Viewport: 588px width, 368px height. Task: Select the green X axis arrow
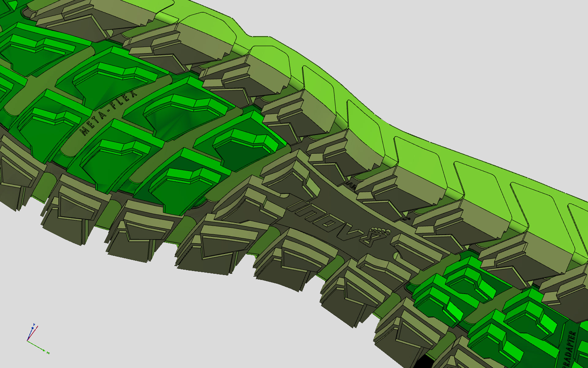[37, 346]
